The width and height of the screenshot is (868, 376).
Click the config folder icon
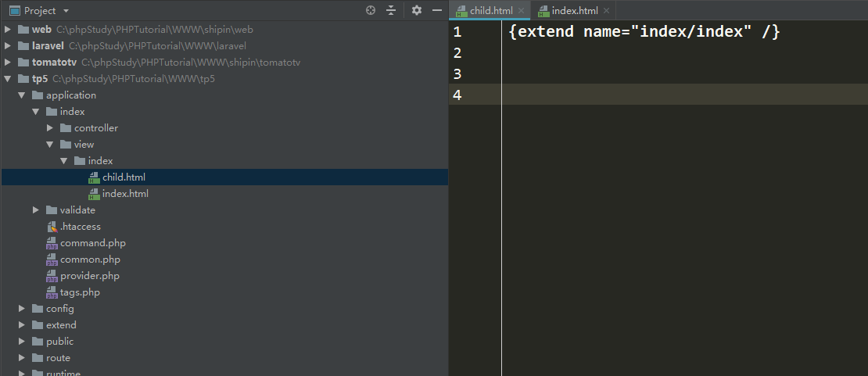(x=38, y=309)
